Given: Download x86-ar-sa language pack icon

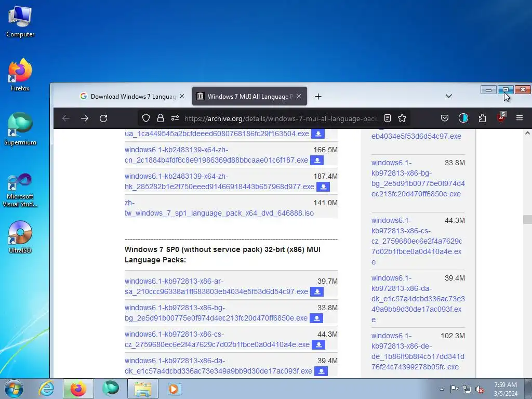Looking at the screenshot, I should pos(317,292).
